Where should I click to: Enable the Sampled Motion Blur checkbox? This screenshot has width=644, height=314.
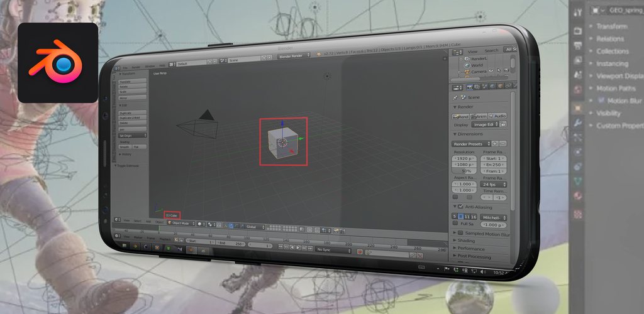(x=460, y=234)
